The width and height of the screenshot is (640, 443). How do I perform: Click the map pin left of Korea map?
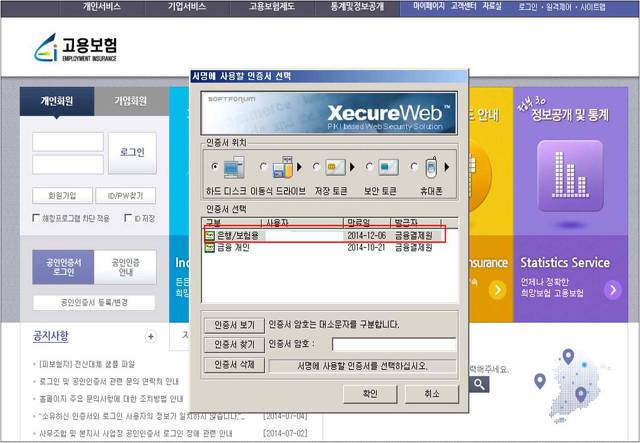[x=540, y=381]
